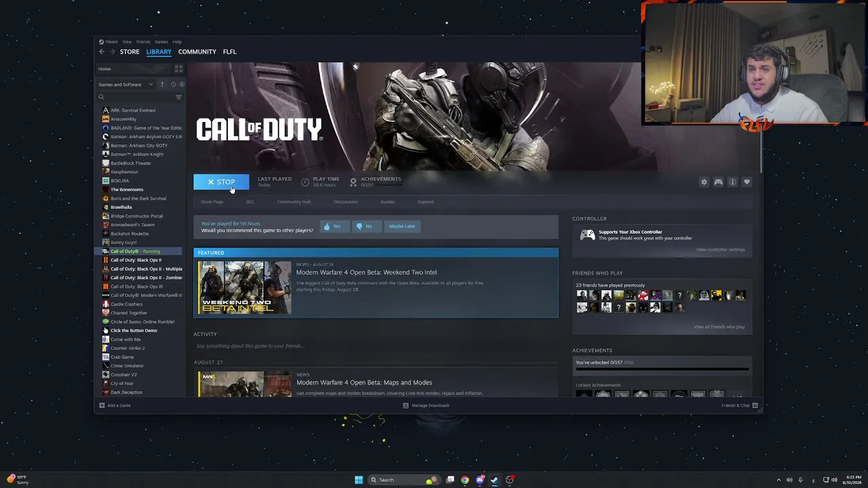Open Google Chrome from the taskbar
868x488 pixels.
[465, 480]
